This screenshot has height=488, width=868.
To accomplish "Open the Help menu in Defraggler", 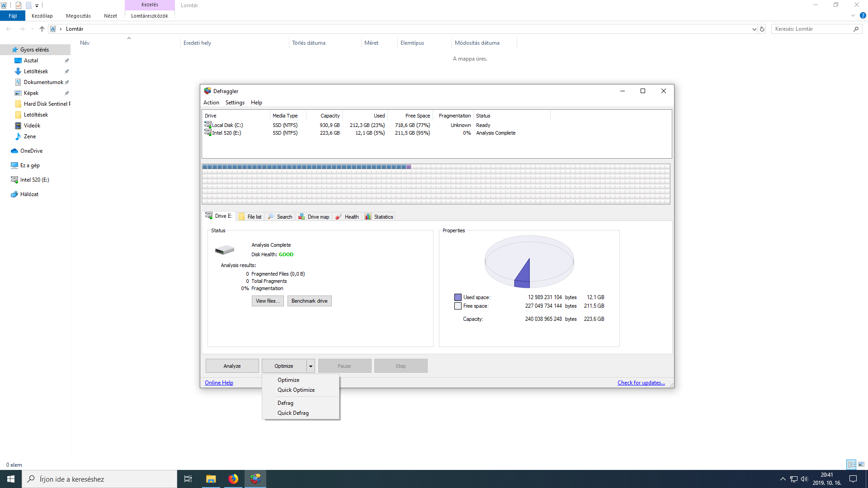I will coord(256,103).
